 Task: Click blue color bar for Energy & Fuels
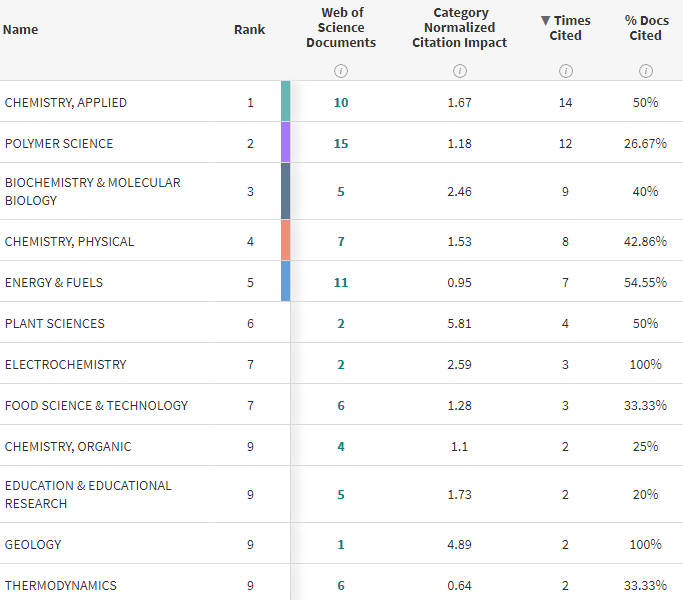pos(286,282)
